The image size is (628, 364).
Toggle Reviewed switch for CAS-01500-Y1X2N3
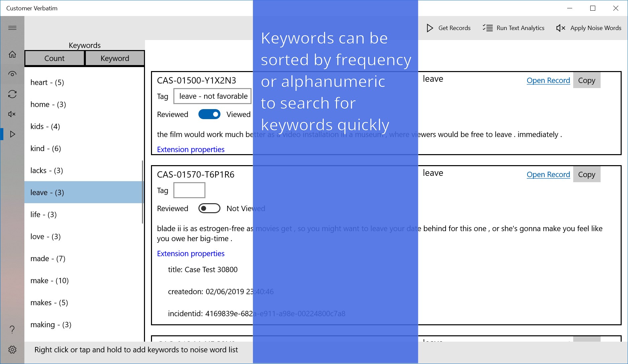(x=209, y=114)
